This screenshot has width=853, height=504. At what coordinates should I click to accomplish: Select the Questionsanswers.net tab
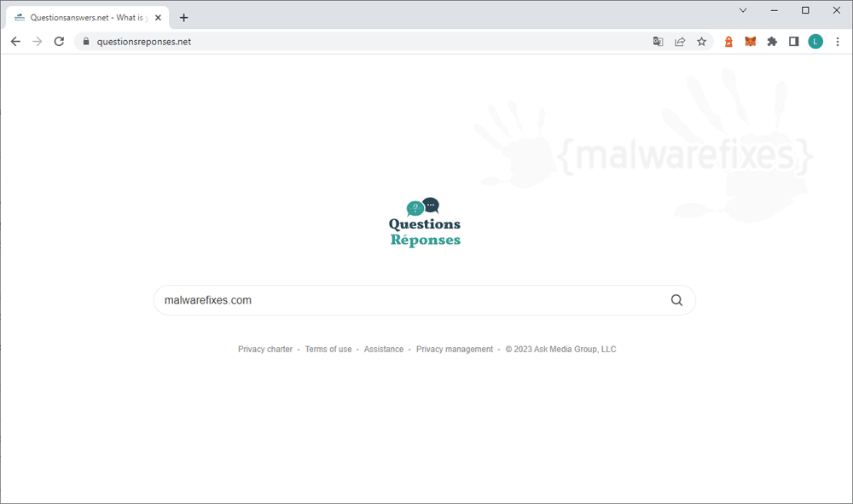pos(88,17)
